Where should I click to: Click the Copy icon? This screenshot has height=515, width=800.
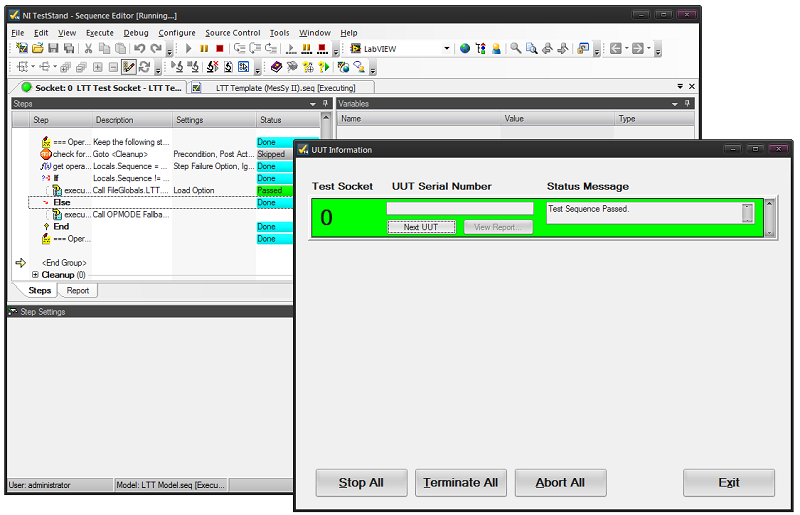pyautogui.click(x=104, y=48)
